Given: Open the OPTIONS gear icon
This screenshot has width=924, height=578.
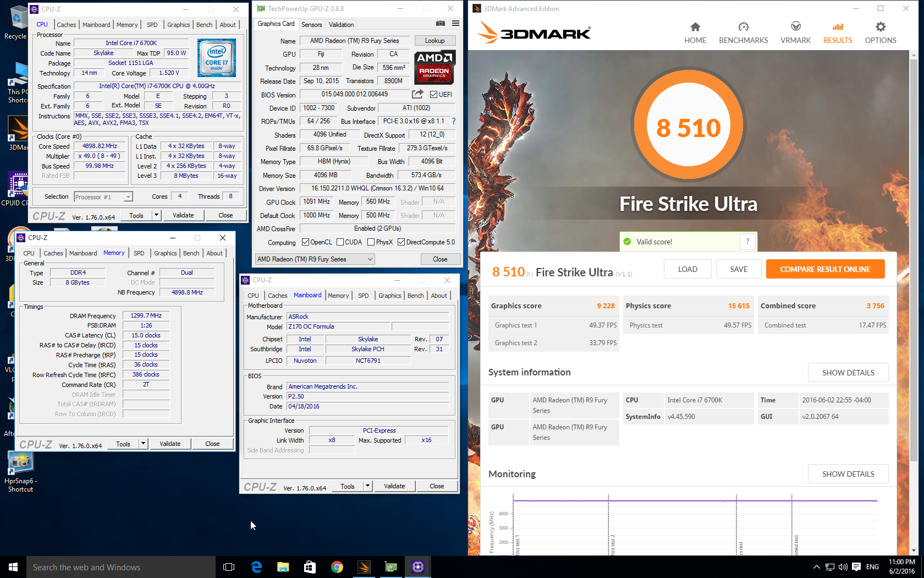Looking at the screenshot, I should pyautogui.click(x=881, y=27).
